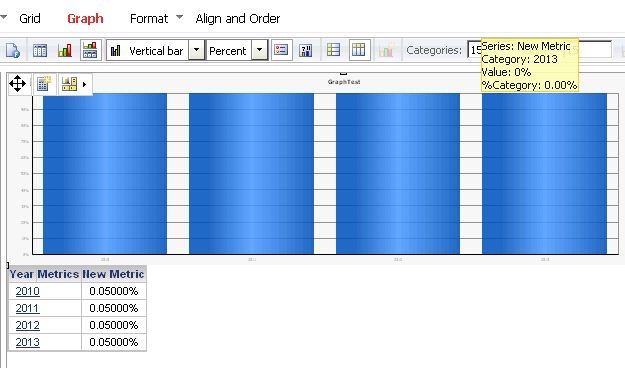Click the series by row icon
This screenshot has width=625, height=368.
click(333, 50)
